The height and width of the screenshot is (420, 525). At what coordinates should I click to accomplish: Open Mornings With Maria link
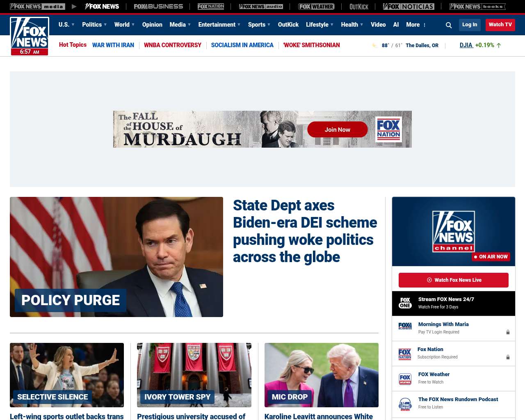click(x=443, y=324)
